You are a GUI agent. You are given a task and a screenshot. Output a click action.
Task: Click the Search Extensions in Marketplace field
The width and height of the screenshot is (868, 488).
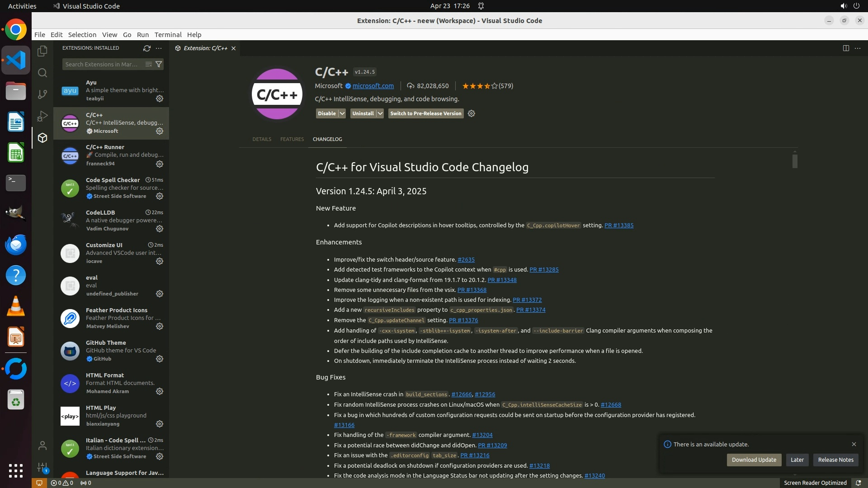point(103,64)
